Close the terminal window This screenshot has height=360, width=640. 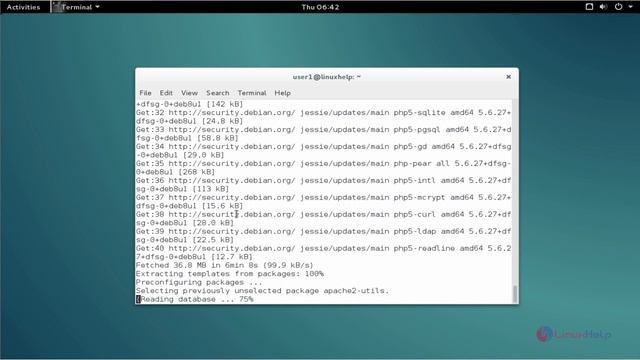point(509,77)
